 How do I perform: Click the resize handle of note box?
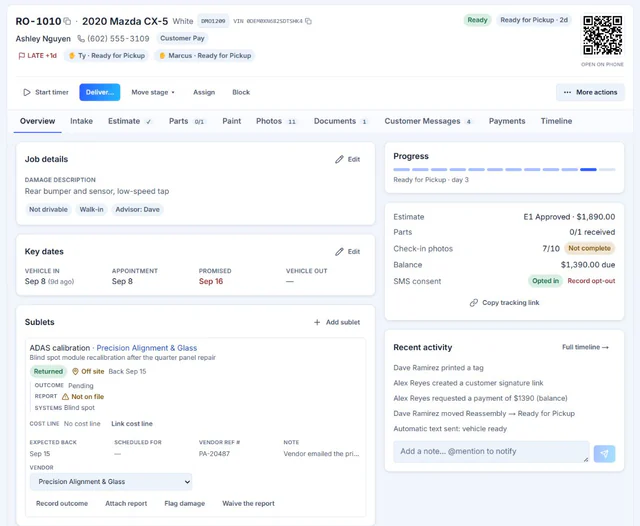(x=586, y=459)
